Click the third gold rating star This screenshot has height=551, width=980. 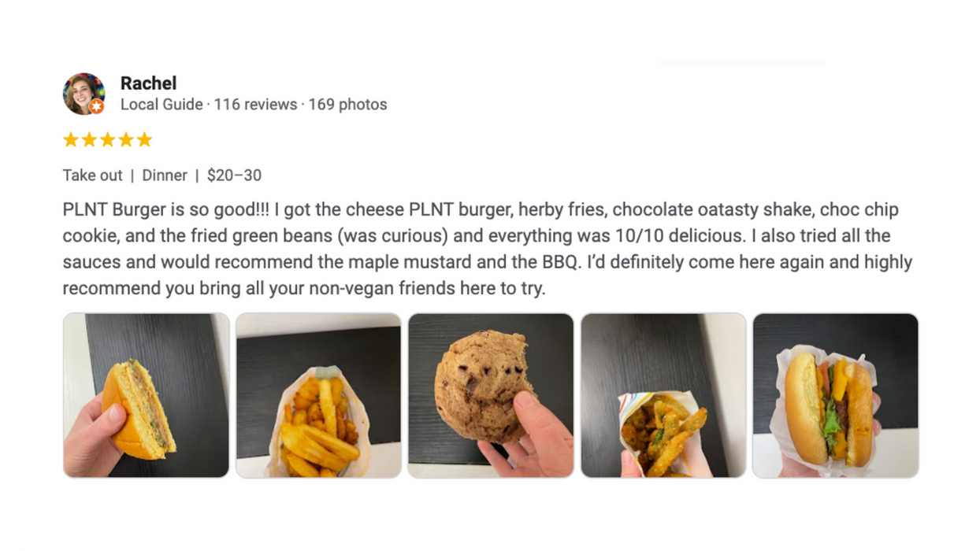point(107,140)
